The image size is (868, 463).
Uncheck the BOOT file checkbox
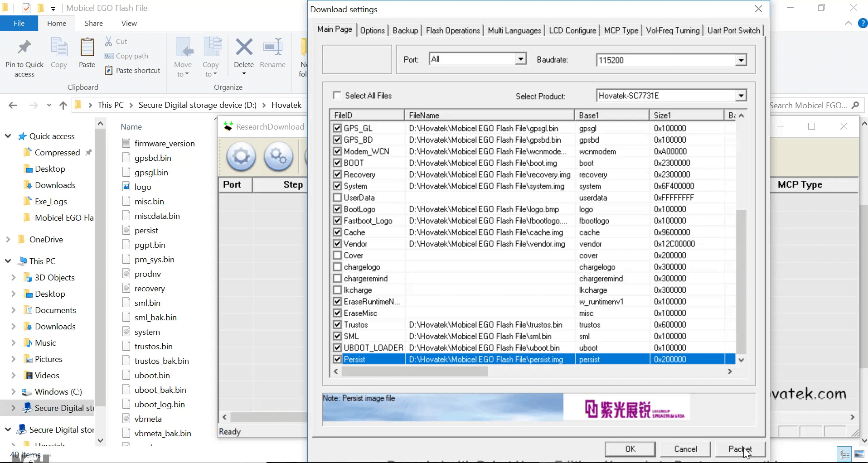click(x=337, y=162)
